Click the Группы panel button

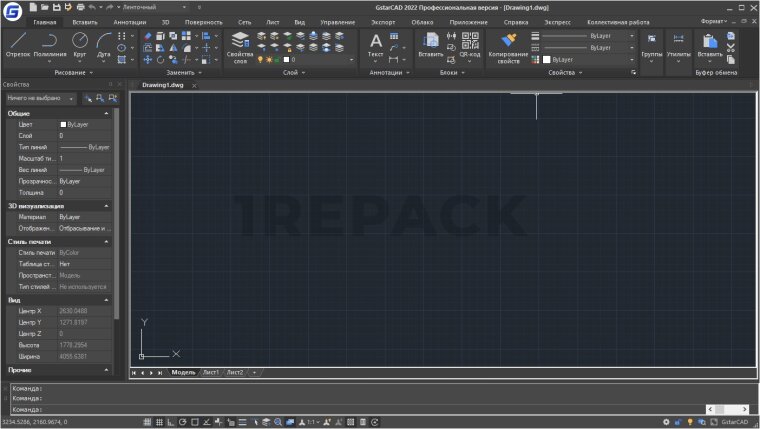coord(651,46)
